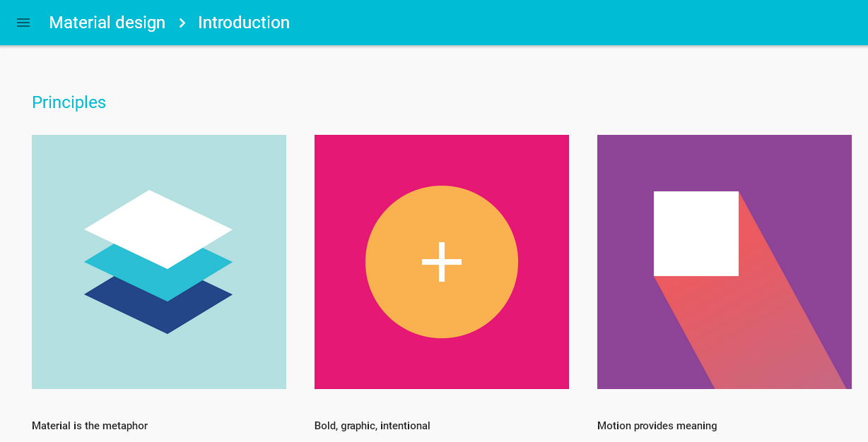Click the breadcrumb chevron separator
The image size is (868, 442).
pyautogui.click(x=182, y=23)
